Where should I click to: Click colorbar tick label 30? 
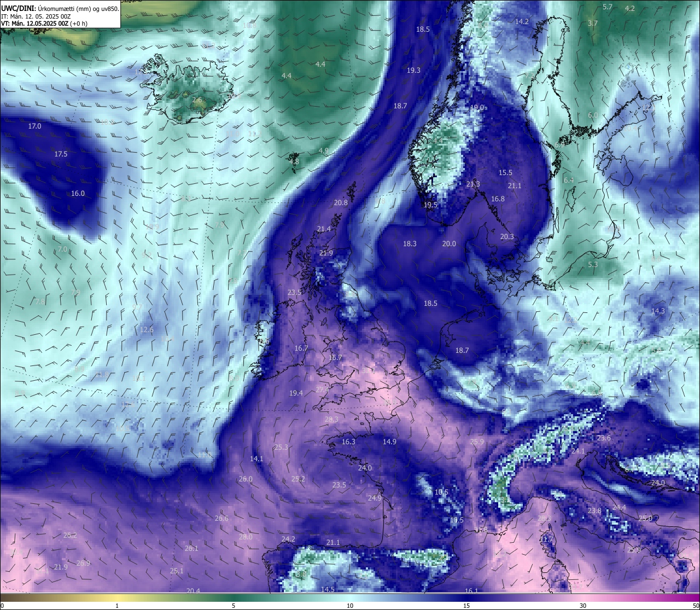click(x=583, y=606)
